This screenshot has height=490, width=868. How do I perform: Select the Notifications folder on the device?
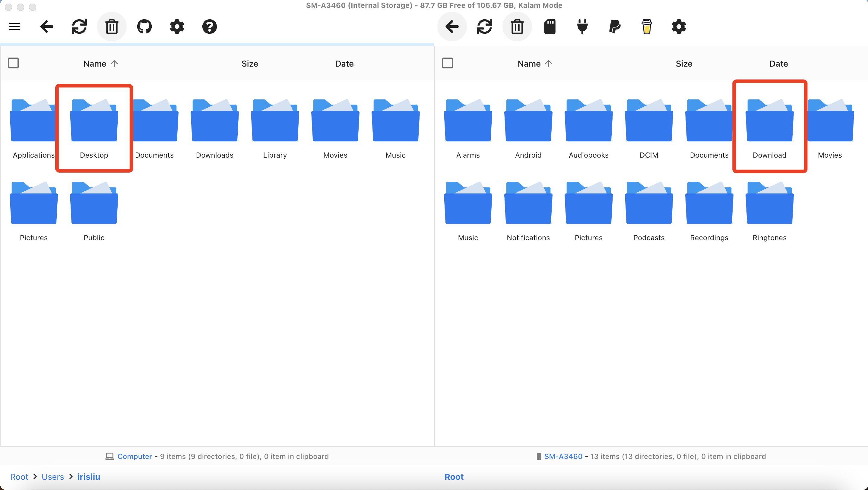(x=528, y=212)
